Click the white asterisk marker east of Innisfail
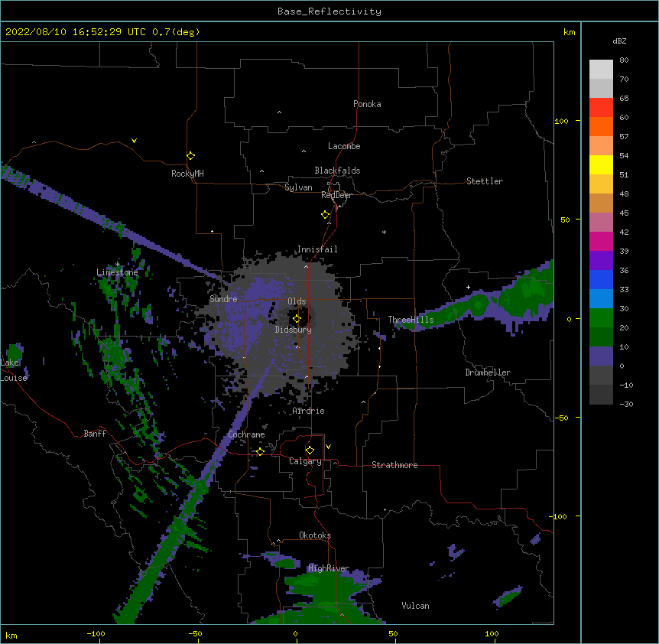Image resolution: width=659 pixels, height=644 pixels. 384,232
